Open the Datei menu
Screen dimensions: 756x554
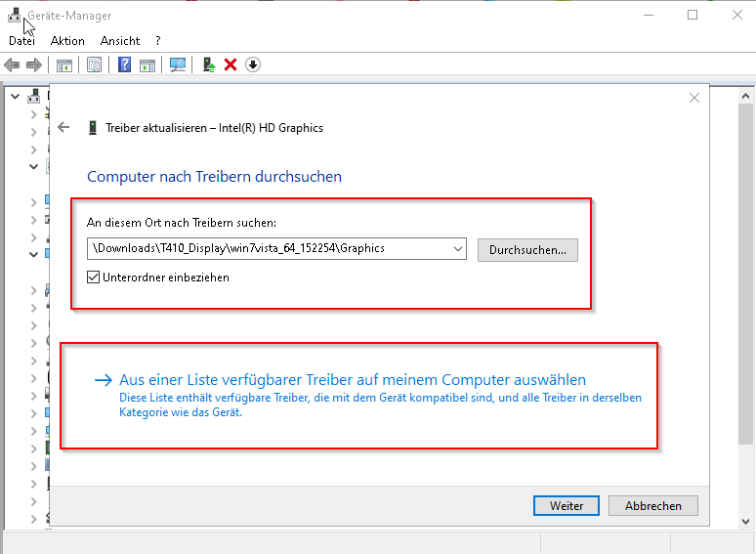click(x=21, y=41)
